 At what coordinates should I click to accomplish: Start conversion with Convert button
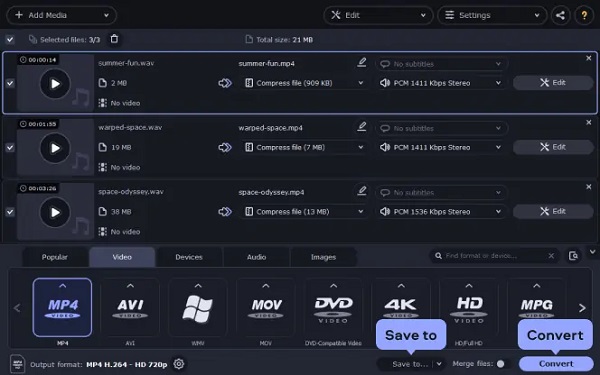click(556, 364)
